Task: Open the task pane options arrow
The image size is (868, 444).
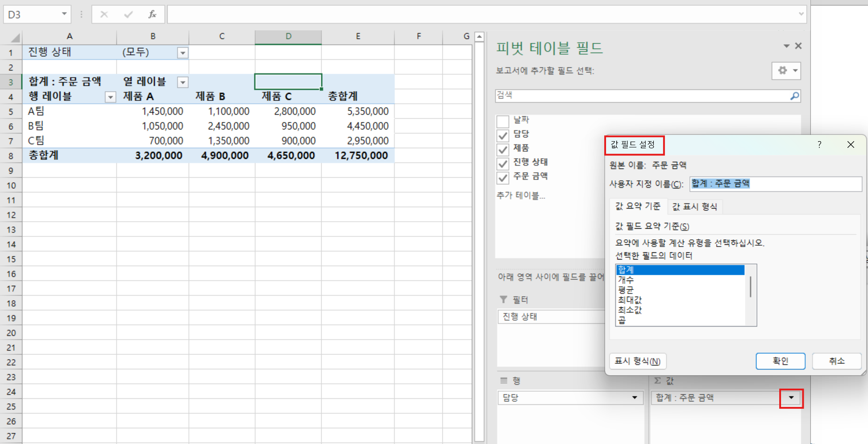Action: coord(786,46)
